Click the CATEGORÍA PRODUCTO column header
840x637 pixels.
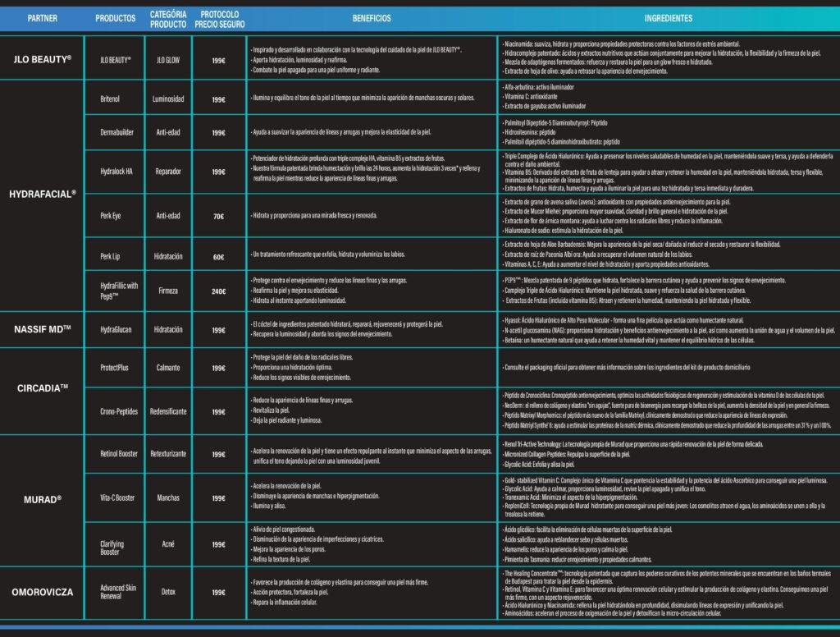click(168, 20)
